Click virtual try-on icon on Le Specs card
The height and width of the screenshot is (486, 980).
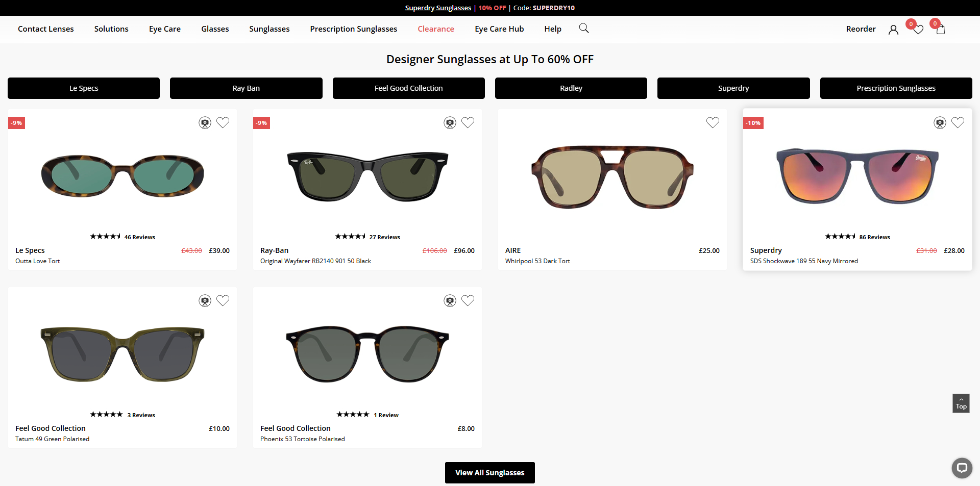point(205,123)
